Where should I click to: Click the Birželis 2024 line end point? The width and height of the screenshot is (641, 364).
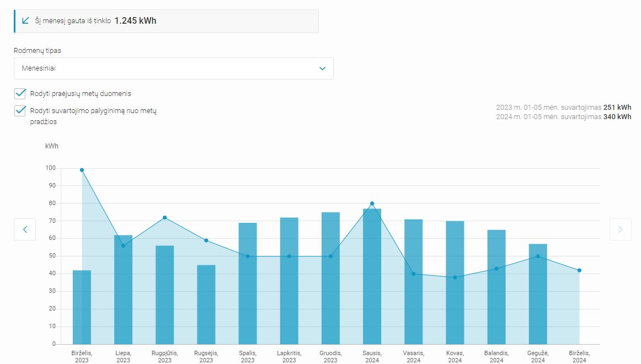pos(579,270)
